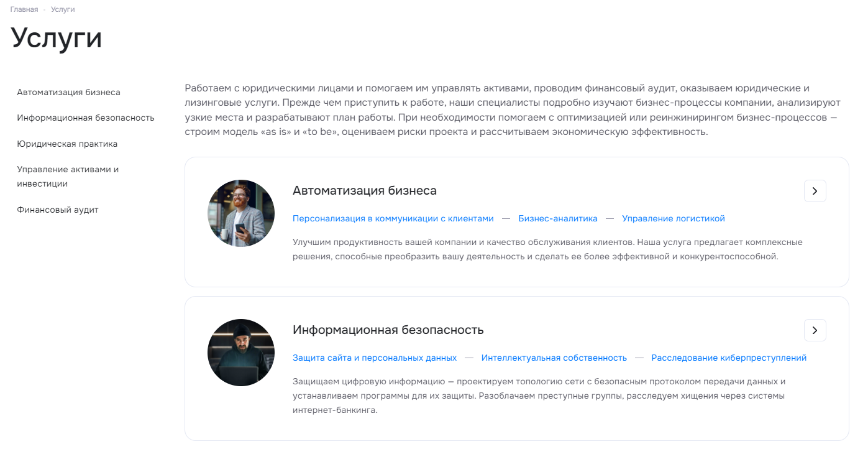Click the Автоматизация бизнеса card heading
Viewport: 868px width, 449px height.
click(x=365, y=191)
